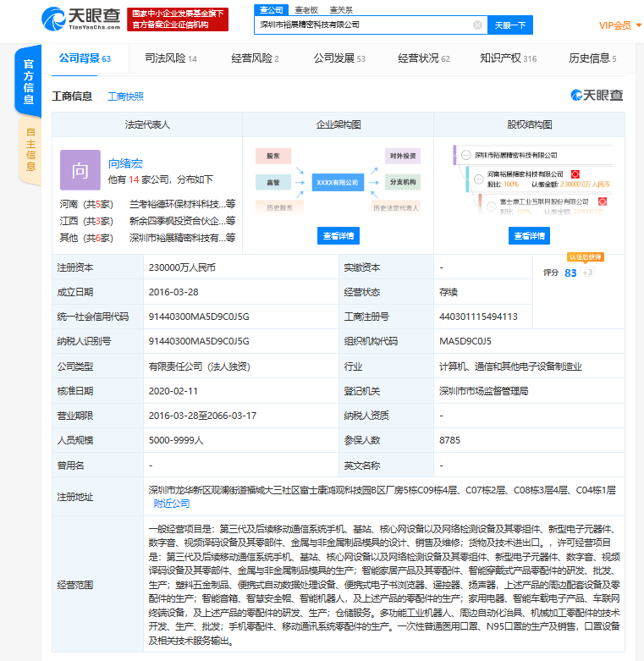Select the 查老板 search tab

tap(306, 9)
